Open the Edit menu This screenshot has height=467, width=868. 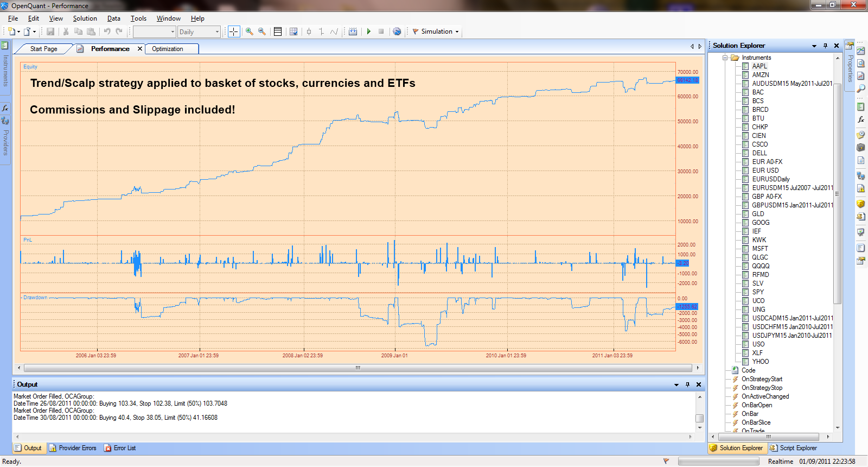34,18
